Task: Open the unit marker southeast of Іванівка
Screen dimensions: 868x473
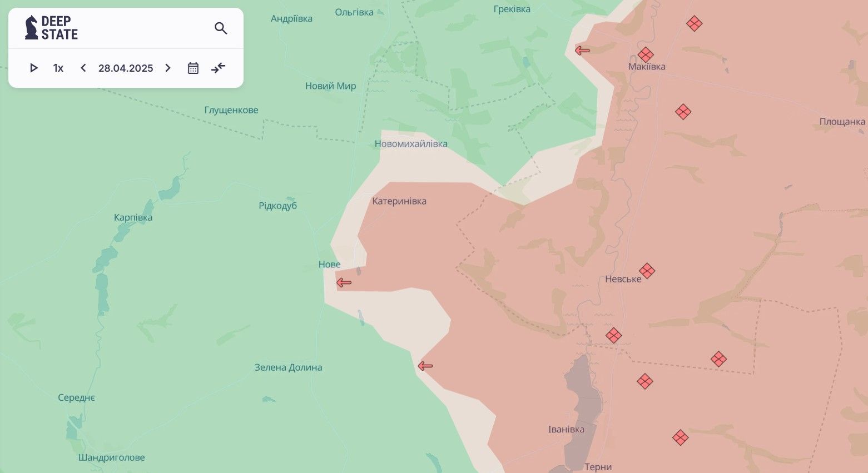Action: point(680,437)
